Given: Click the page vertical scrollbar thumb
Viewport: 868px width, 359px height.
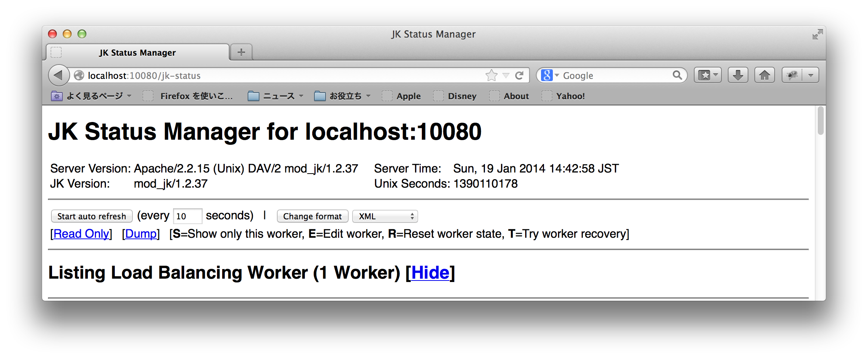Looking at the screenshot, I should [820, 121].
